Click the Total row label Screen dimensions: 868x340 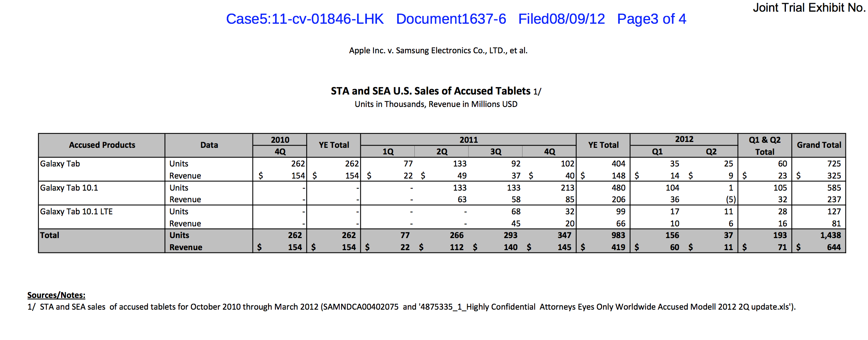pyautogui.click(x=49, y=235)
